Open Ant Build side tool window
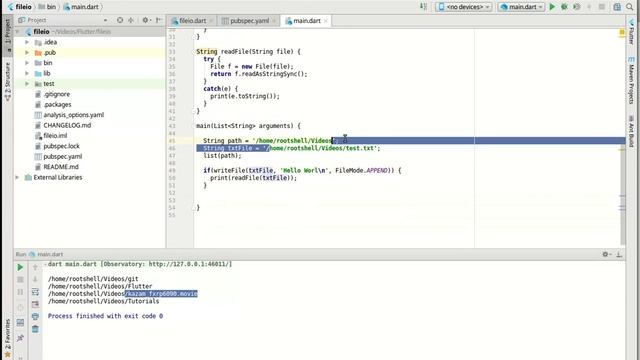Image resolution: width=640 pixels, height=360 pixels. (631, 131)
